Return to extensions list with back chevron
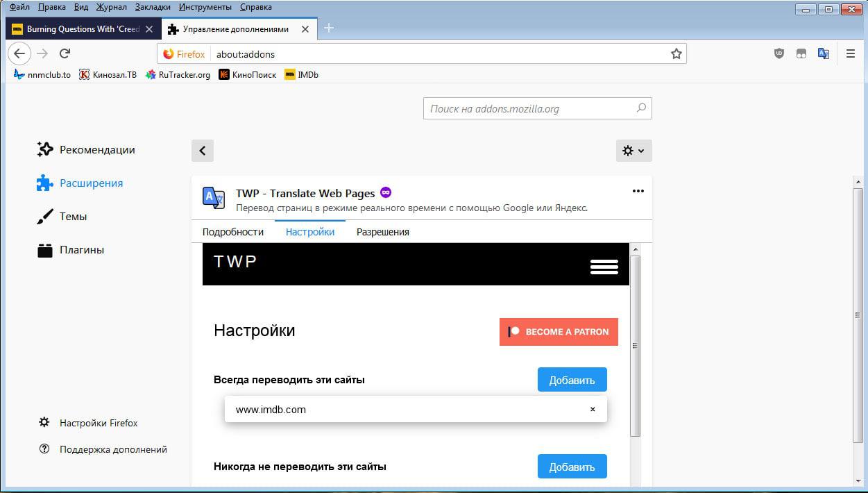868x493 pixels. pos(203,150)
